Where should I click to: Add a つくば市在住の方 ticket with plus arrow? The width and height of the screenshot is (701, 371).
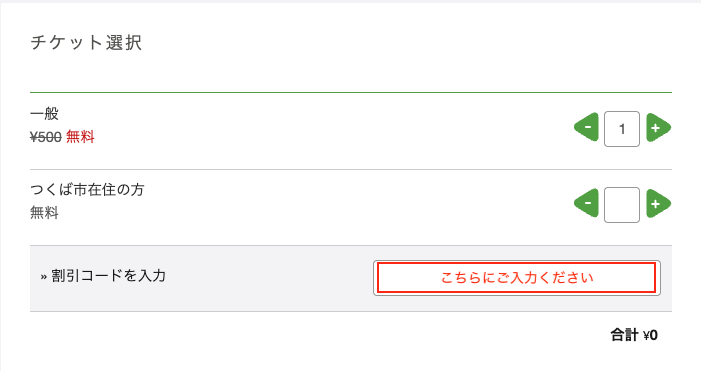[658, 203]
